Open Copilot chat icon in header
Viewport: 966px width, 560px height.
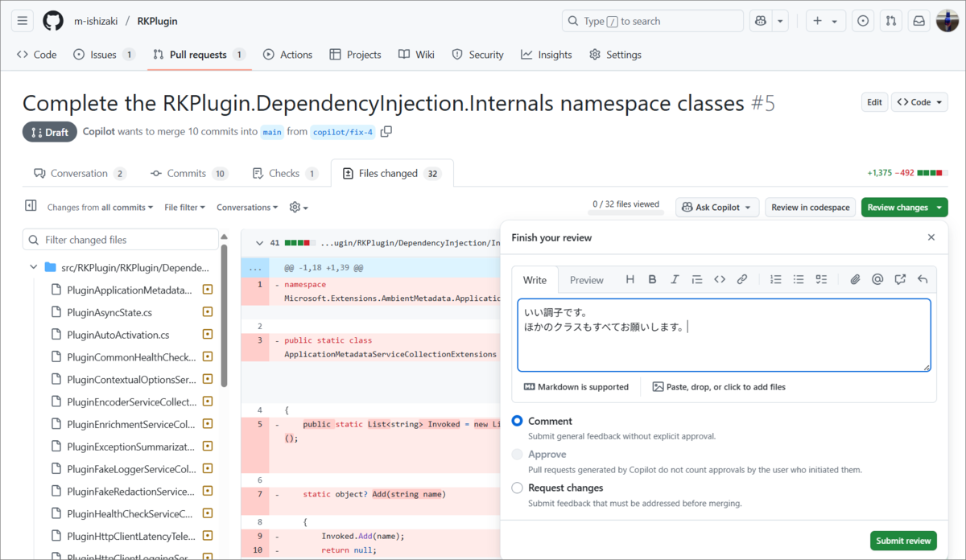click(x=761, y=21)
